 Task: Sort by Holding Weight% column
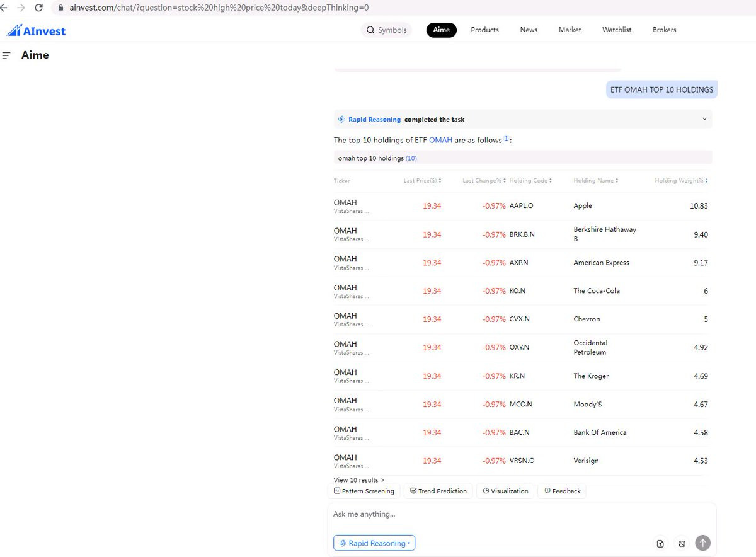click(681, 181)
